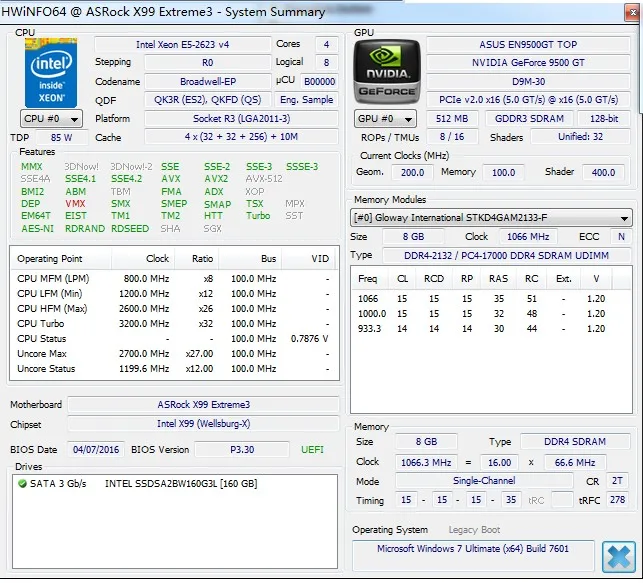Select the Uncore Max row

click(174, 354)
